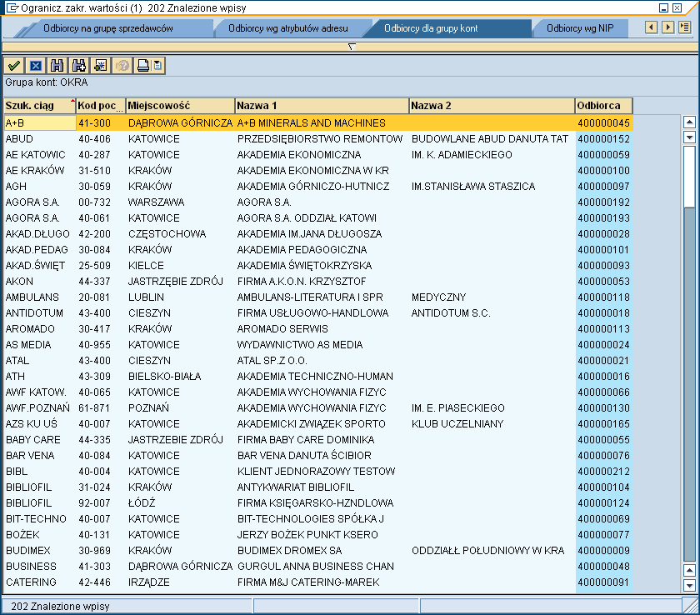Click the Find Next binoculars-plus icon
Viewport: 700px width, 615px height.
point(79,66)
